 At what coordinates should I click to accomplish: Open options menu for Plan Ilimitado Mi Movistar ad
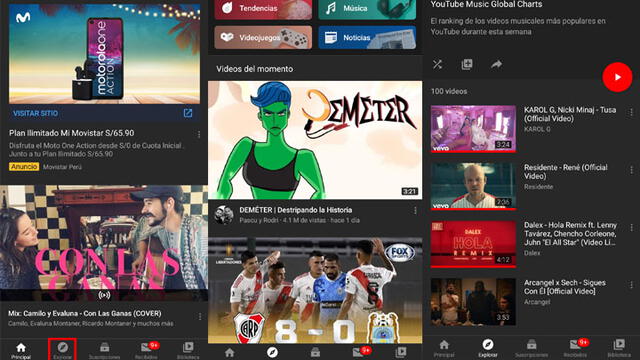pos(199,134)
